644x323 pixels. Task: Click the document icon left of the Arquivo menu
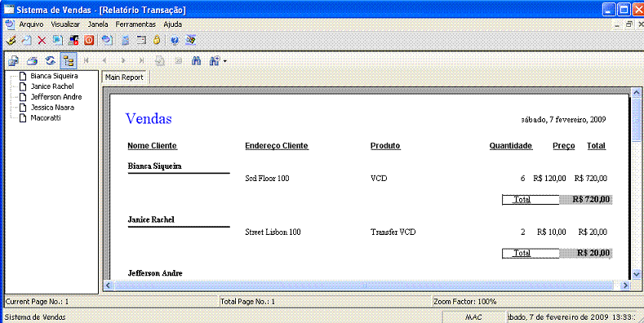pyautogui.click(x=10, y=24)
